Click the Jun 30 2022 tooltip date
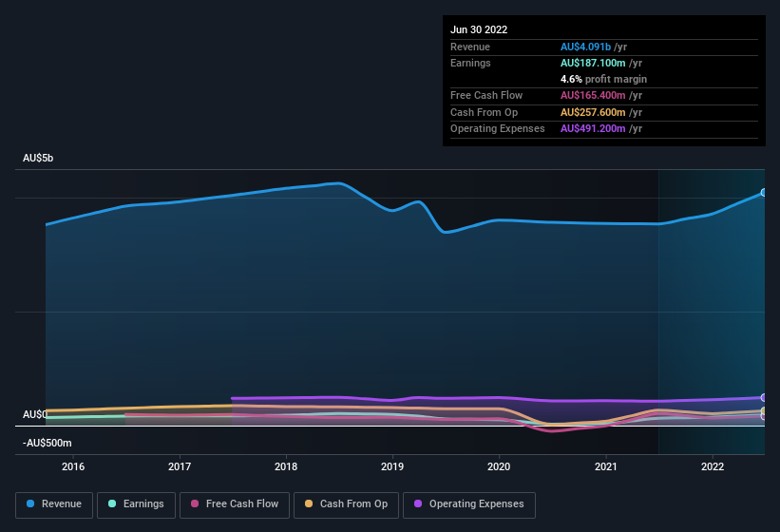780x532 pixels. click(x=479, y=29)
